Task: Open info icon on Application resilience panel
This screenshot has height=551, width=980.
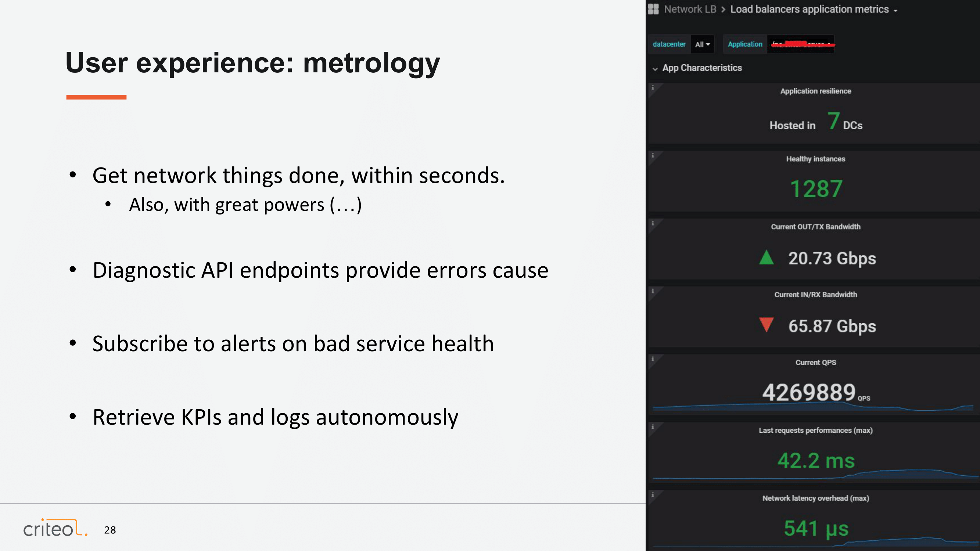Action: tap(653, 88)
